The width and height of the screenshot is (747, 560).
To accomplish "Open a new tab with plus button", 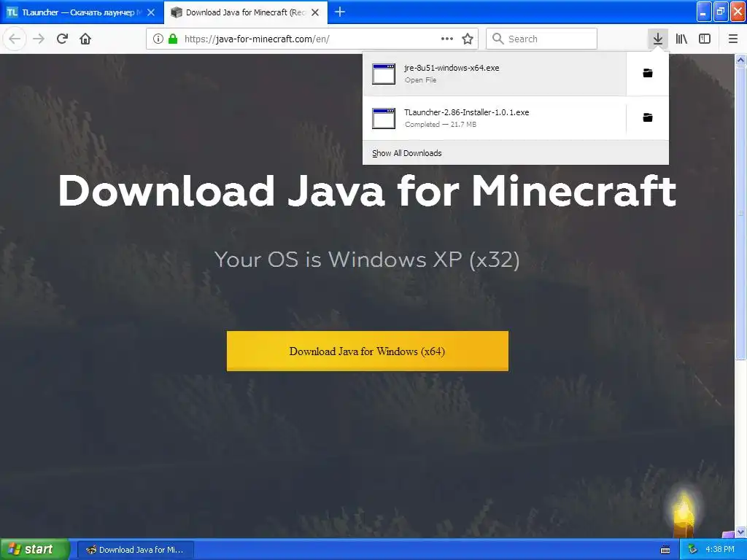I will click(x=340, y=12).
